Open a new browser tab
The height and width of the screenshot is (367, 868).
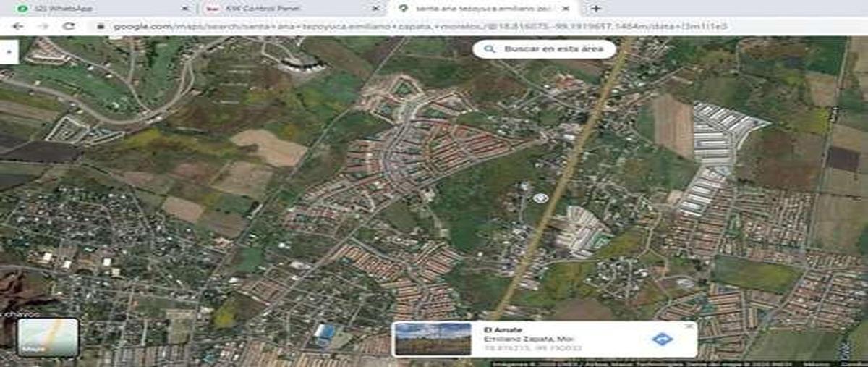point(595,9)
